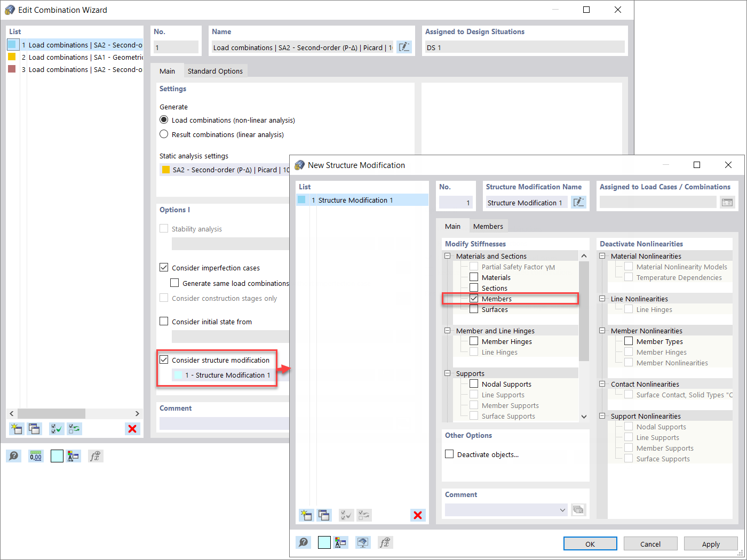Collapse the Materials and Sections group
The height and width of the screenshot is (560, 747).
447,256
